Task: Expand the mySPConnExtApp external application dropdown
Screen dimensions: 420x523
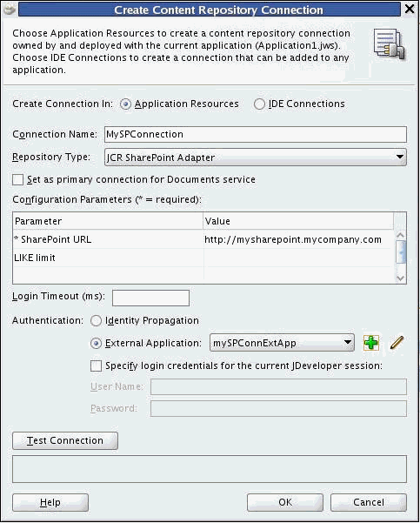Action: (x=282, y=343)
